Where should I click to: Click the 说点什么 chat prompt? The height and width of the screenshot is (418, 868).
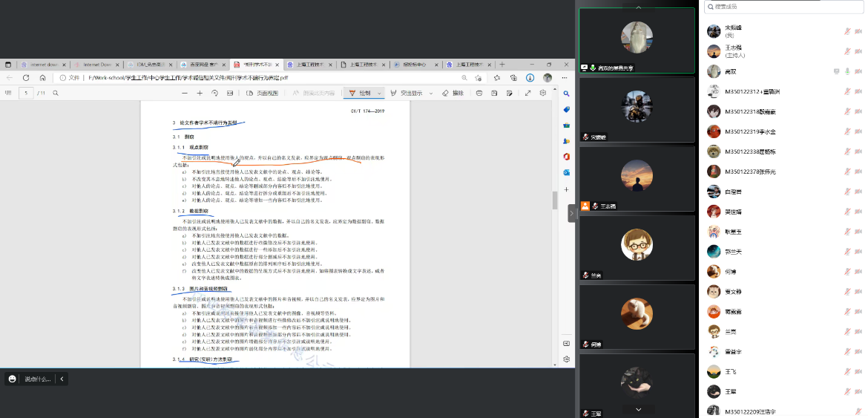(37, 379)
